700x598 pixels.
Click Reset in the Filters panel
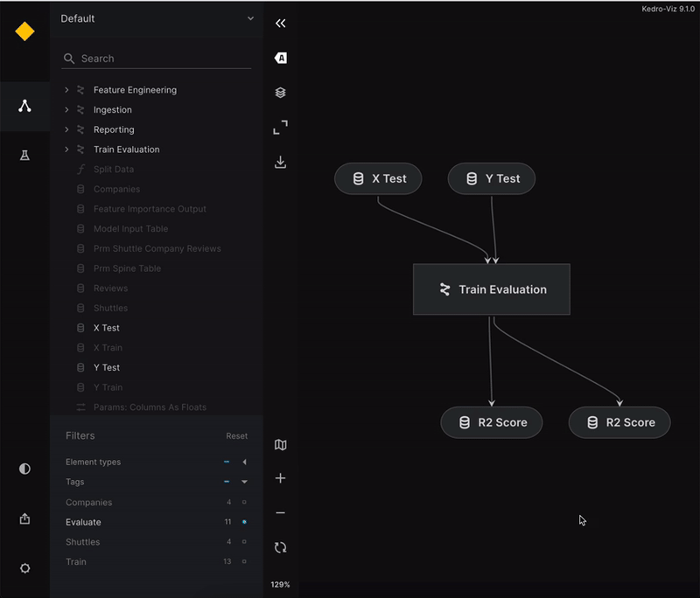click(236, 436)
